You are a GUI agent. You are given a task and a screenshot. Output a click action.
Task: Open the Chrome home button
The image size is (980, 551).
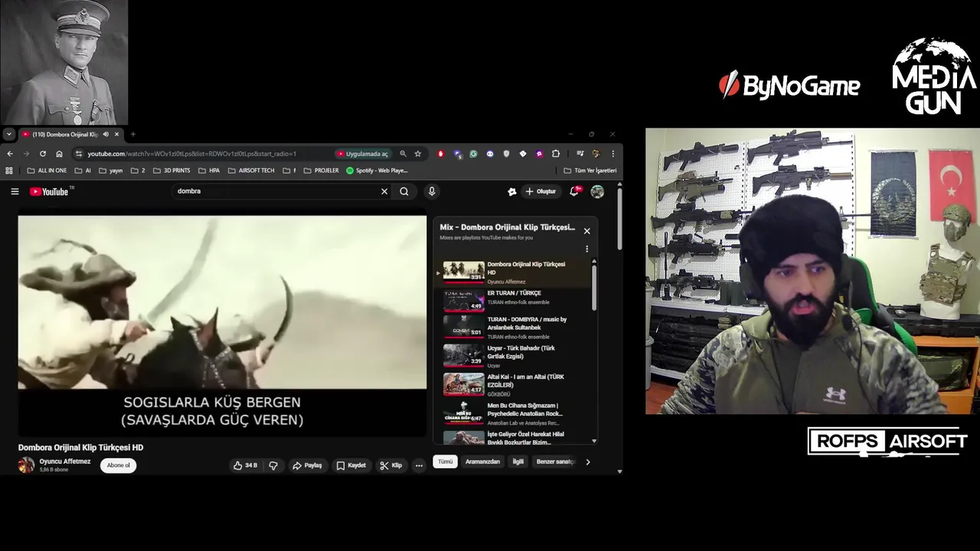(x=59, y=154)
